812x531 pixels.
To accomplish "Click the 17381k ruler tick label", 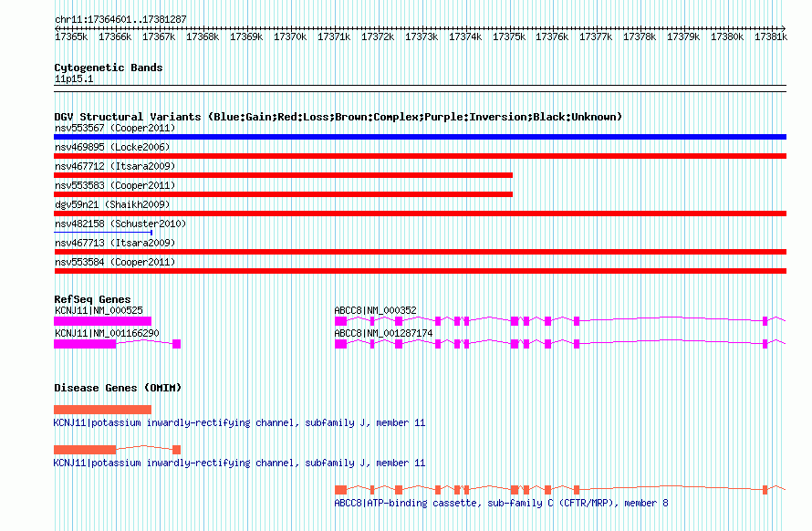I will coord(771,36).
